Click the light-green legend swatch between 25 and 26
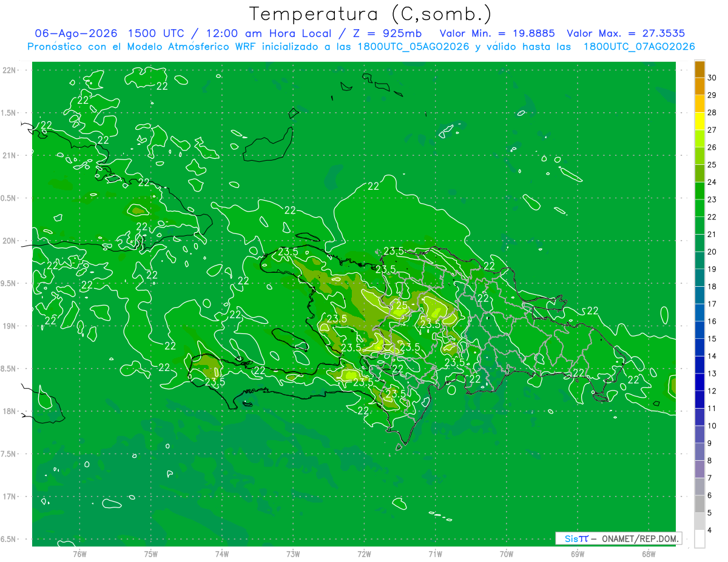 (699, 156)
